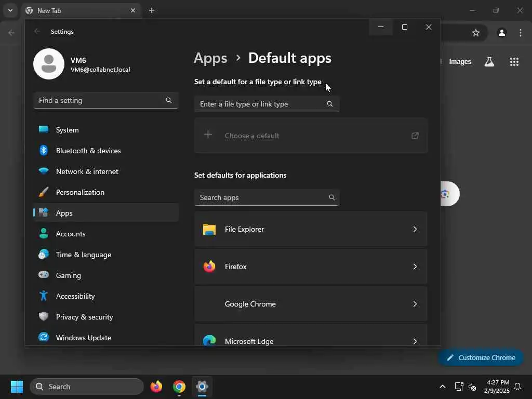Viewport: 532px width, 399px height.
Task: Go back using Settings back arrow
Action: 37,32
